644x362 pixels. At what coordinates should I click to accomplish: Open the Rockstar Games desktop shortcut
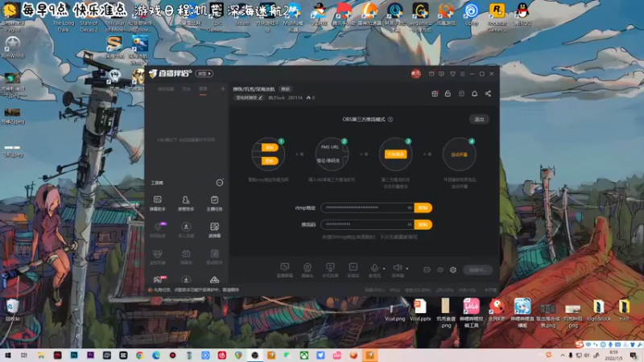pyautogui.click(x=497, y=18)
